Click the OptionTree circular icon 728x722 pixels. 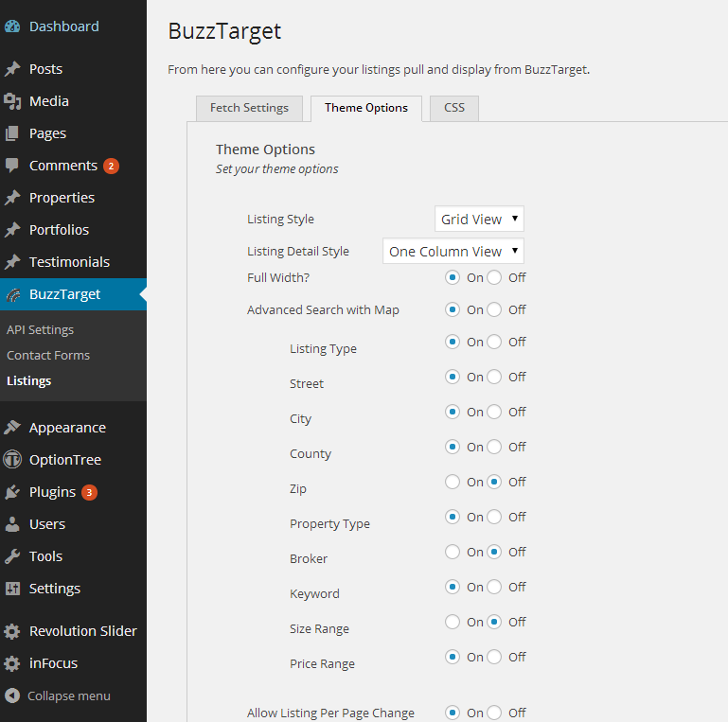[12, 460]
